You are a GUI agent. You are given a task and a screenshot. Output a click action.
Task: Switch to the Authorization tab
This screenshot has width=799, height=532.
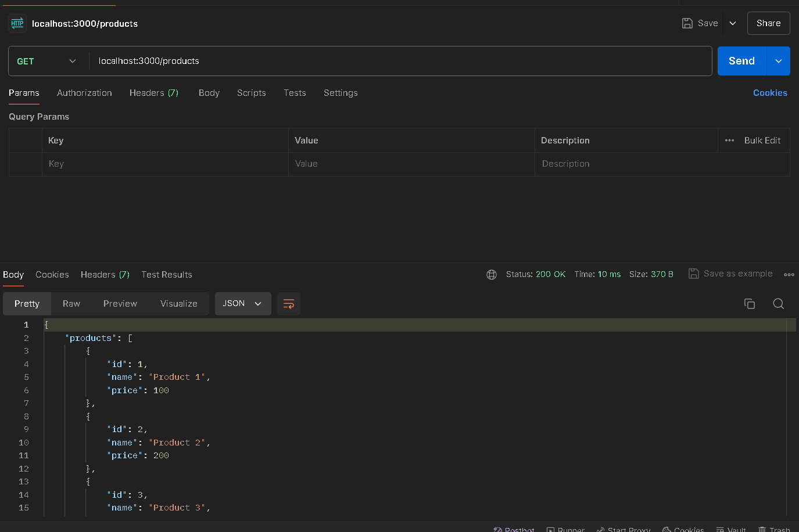point(84,93)
